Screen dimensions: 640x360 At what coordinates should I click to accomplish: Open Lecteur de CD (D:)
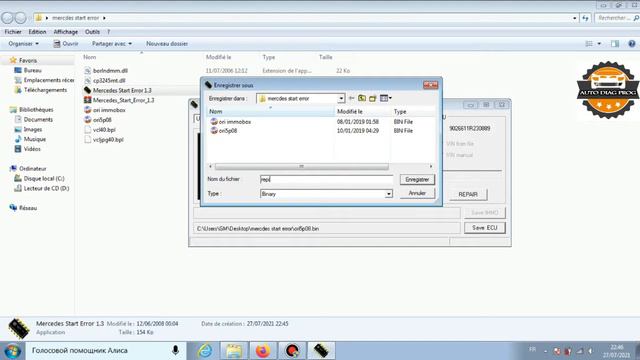pos(46,188)
